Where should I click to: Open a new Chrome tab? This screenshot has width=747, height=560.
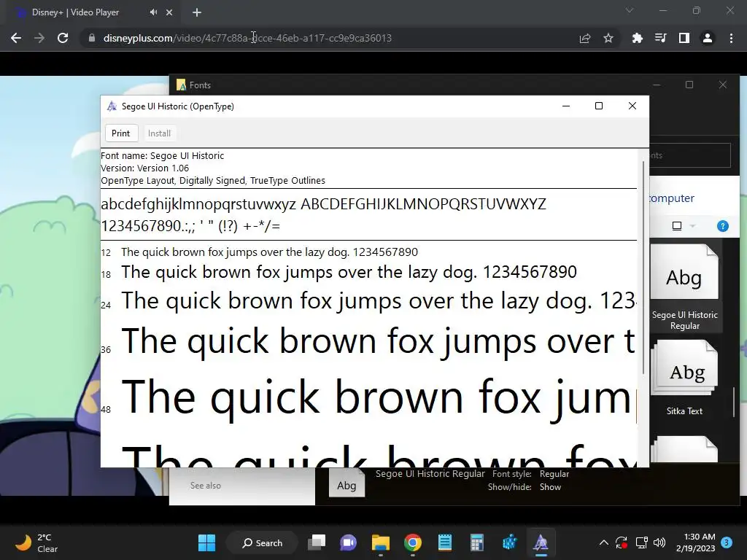[x=197, y=12]
